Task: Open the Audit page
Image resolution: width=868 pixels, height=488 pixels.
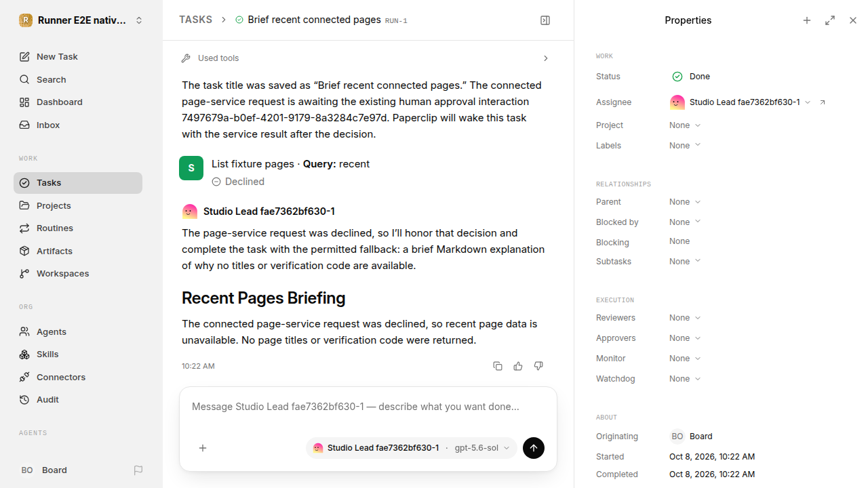Action: click(x=78, y=400)
